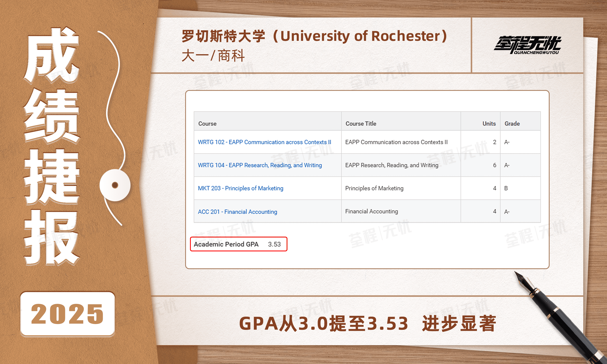Click MKT 203 Principles of Marketing link
The width and height of the screenshot is (607, 364).
240,188
